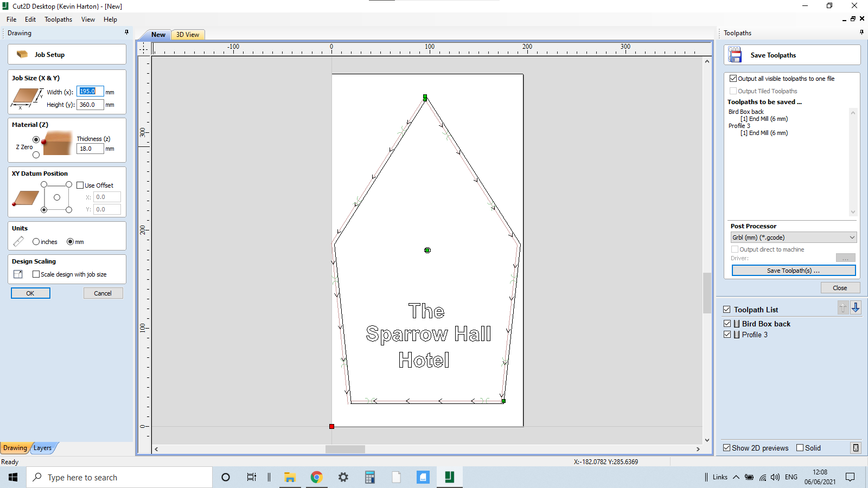Show hidden system tray icons
The height and width of the screenshot is (488, 868).
pyautogui.click(x=736, y=477)
